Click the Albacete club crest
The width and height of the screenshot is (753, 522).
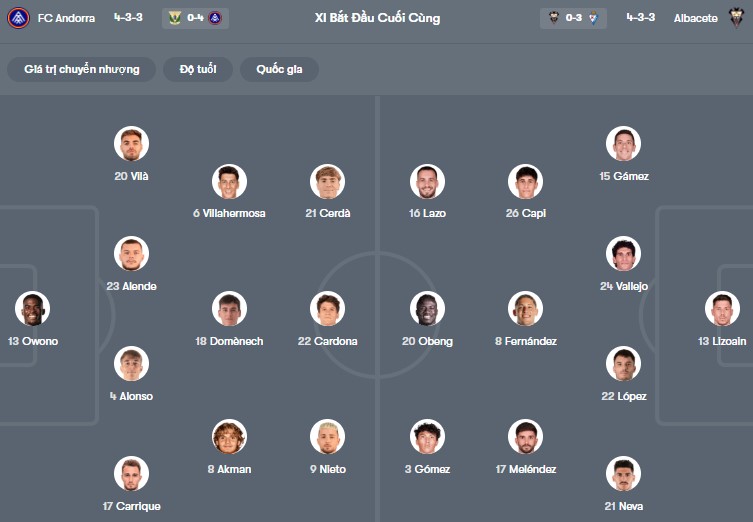click(736, 18)
